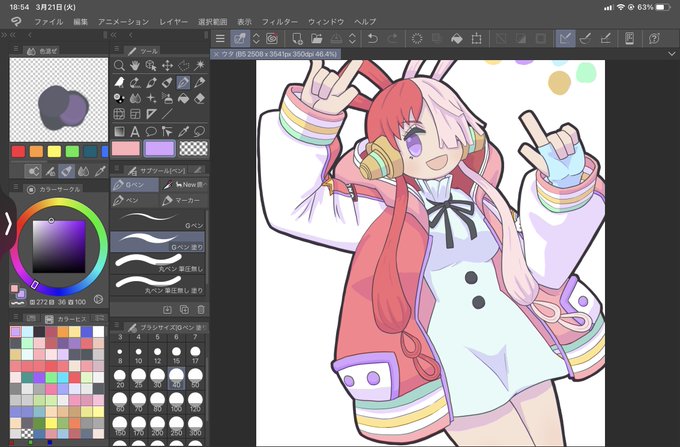Screen dimensions: 680x447
Task: Click New canvas icon in command bar
Action: coord(297,39)
